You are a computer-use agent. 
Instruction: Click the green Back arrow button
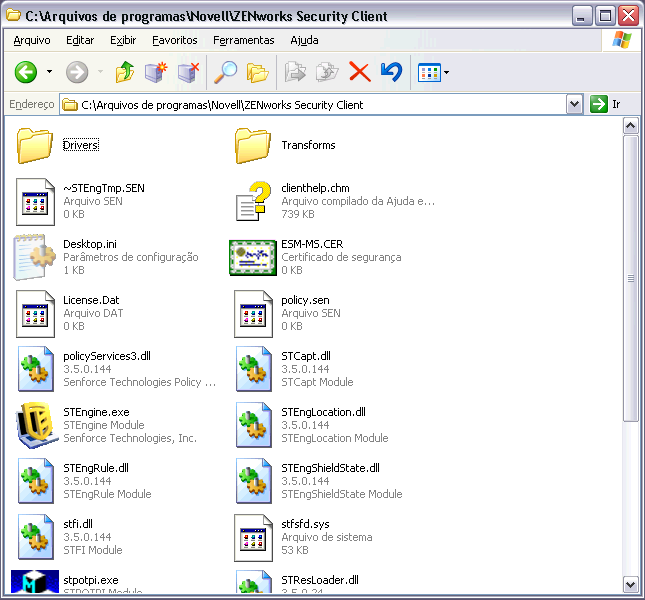pos(25,72)
